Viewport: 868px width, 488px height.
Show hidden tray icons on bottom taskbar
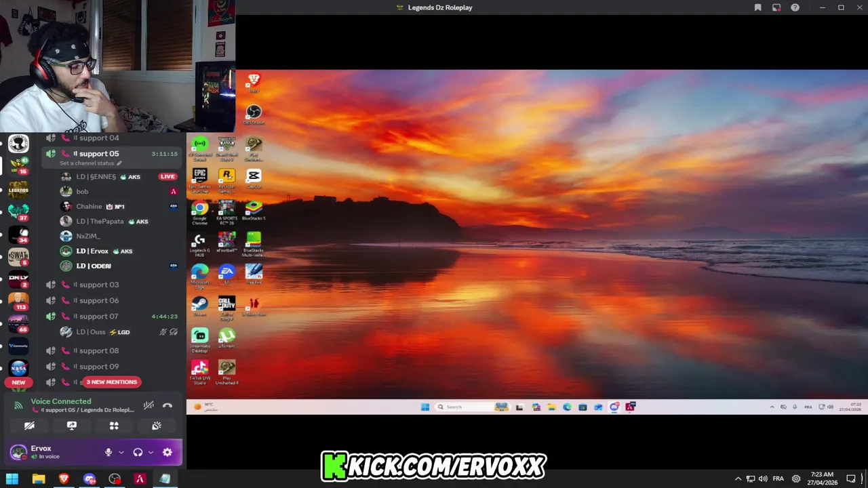click(x=738, y=479)
